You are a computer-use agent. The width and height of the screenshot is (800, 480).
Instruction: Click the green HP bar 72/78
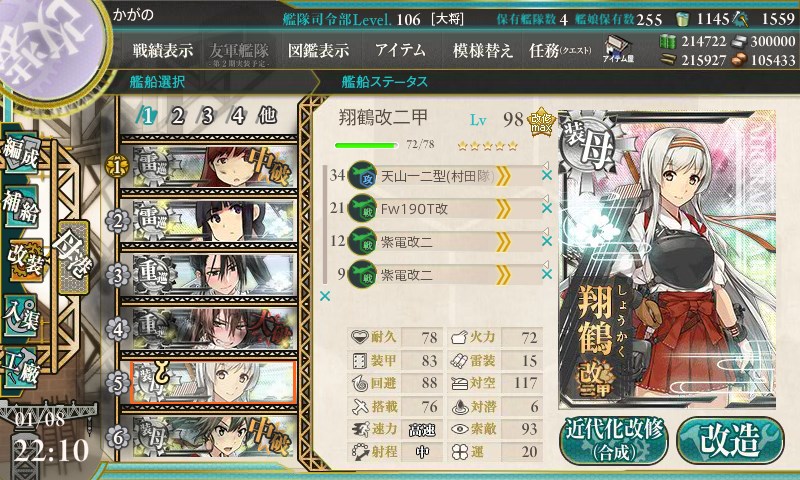366,145
